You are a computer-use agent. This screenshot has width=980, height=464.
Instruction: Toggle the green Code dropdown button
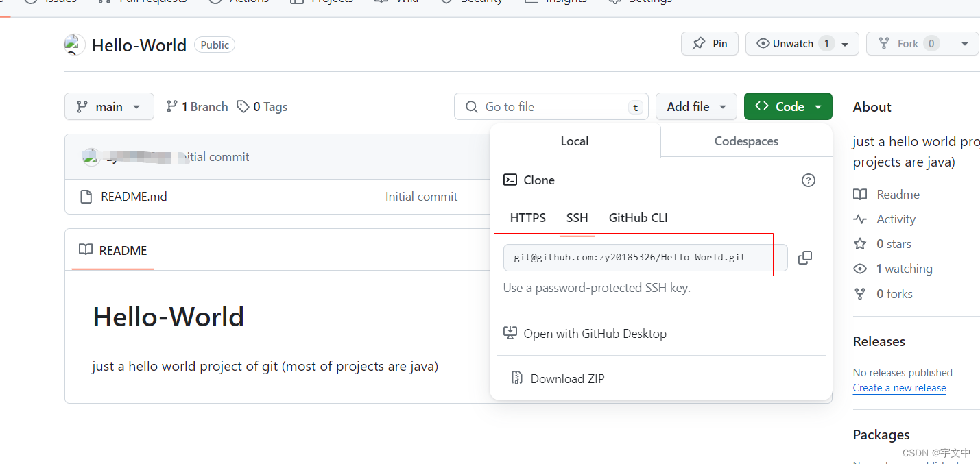pos(788,106)
